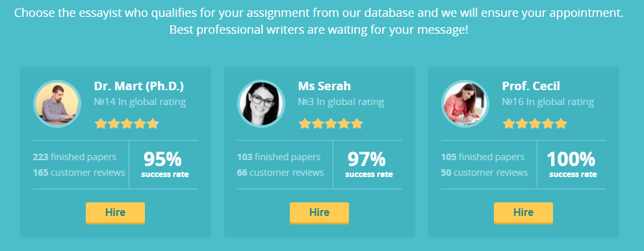Open Prof. Cecil's profile photo
Screen dimensions: 644x251
pyautogui.click(x=465, y=104)
